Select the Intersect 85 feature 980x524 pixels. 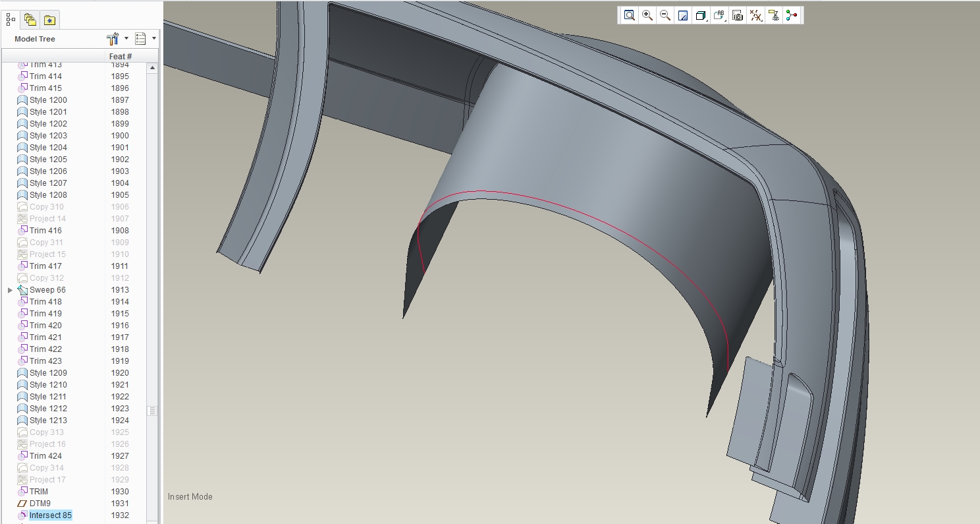coord(50,515)
